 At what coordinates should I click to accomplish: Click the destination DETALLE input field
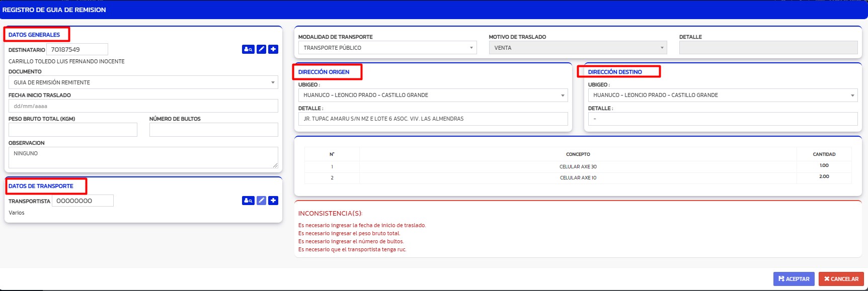tap(723, 119)
